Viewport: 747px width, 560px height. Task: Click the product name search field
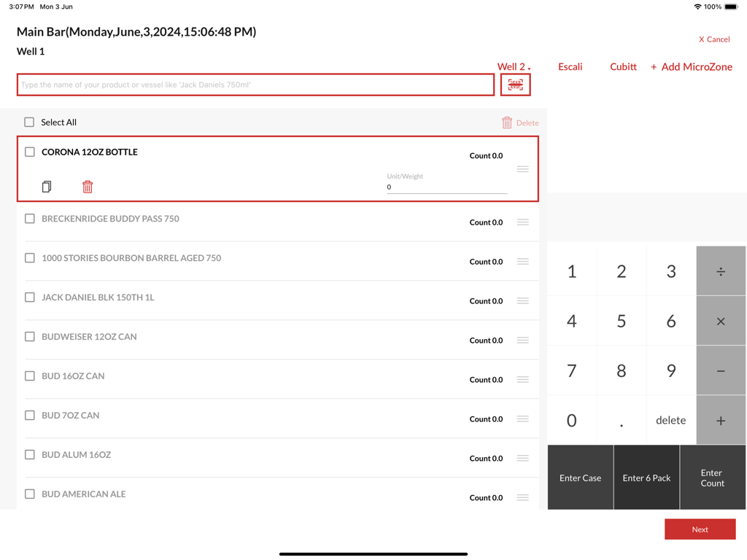[x=255, y=85]
